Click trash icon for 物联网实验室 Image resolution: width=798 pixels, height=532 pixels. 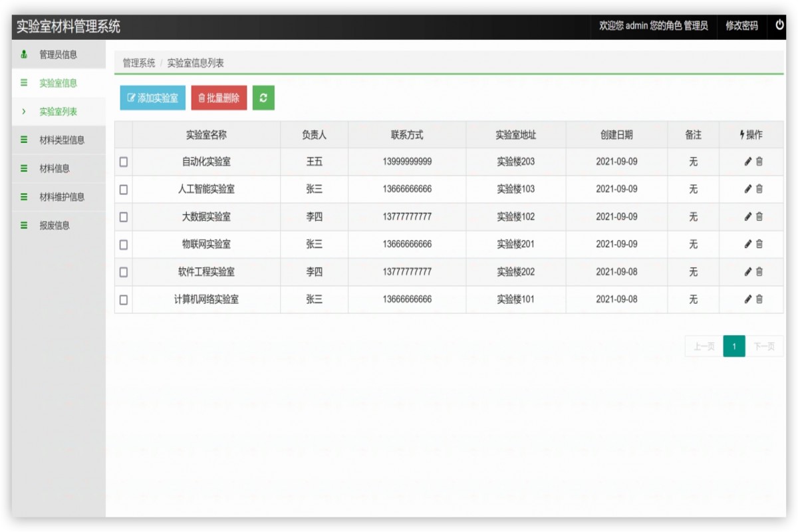[759, 244]
